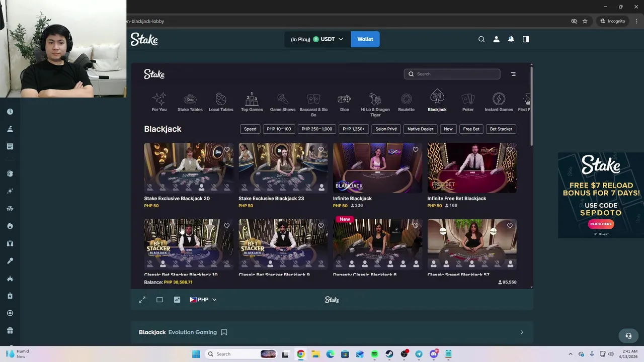Image resolution: width=644 pixels, height=362 pixels.
Task: Select the Stake Tables category
Action: pyautogui.click(x=190, y=102)
